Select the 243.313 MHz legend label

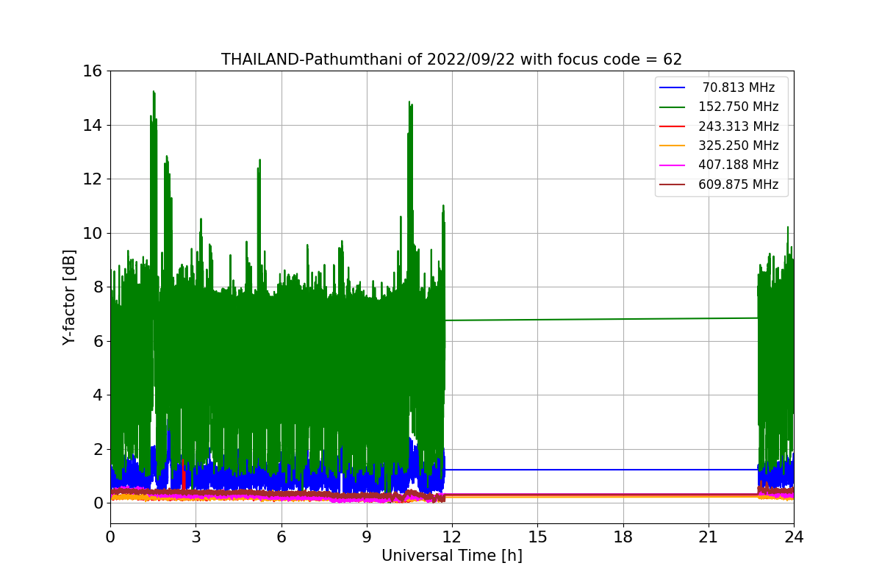click(739, 126)
